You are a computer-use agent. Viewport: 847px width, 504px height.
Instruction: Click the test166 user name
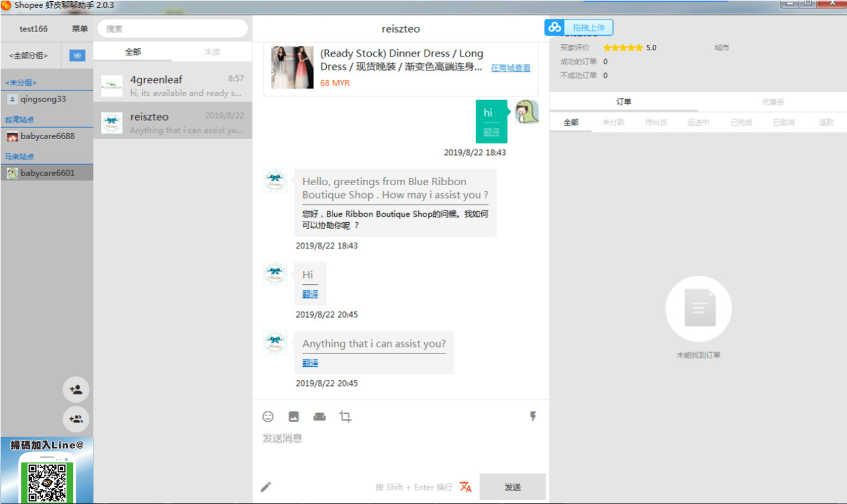pos(33,29)
